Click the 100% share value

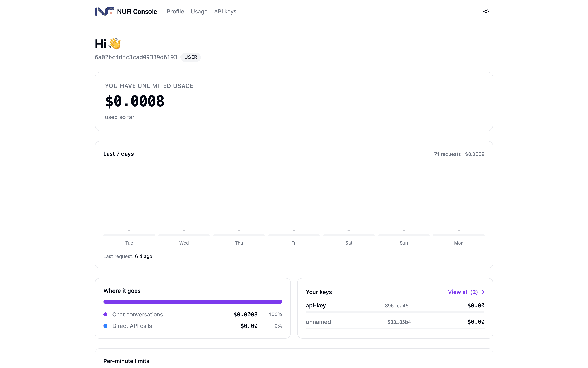pyautogui.click(x=276, y=314)
